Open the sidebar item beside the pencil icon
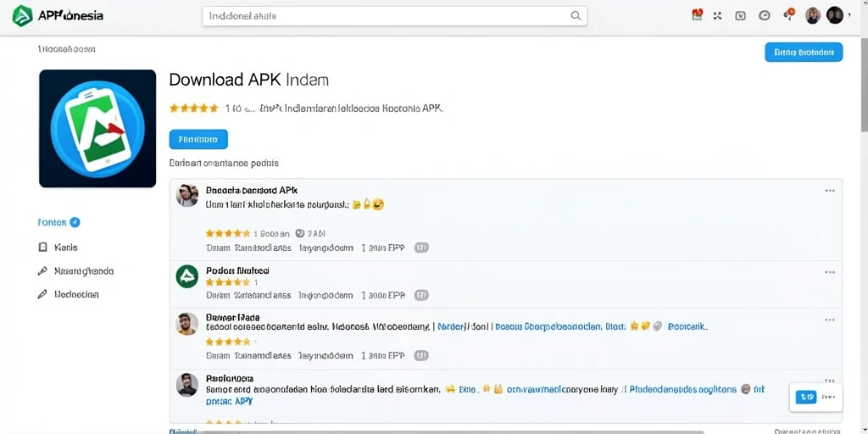The image size is (868, 434). point(76,294)
